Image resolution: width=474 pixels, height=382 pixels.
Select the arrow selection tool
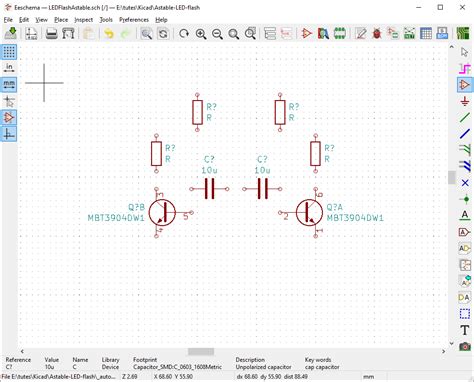point(465,52)
